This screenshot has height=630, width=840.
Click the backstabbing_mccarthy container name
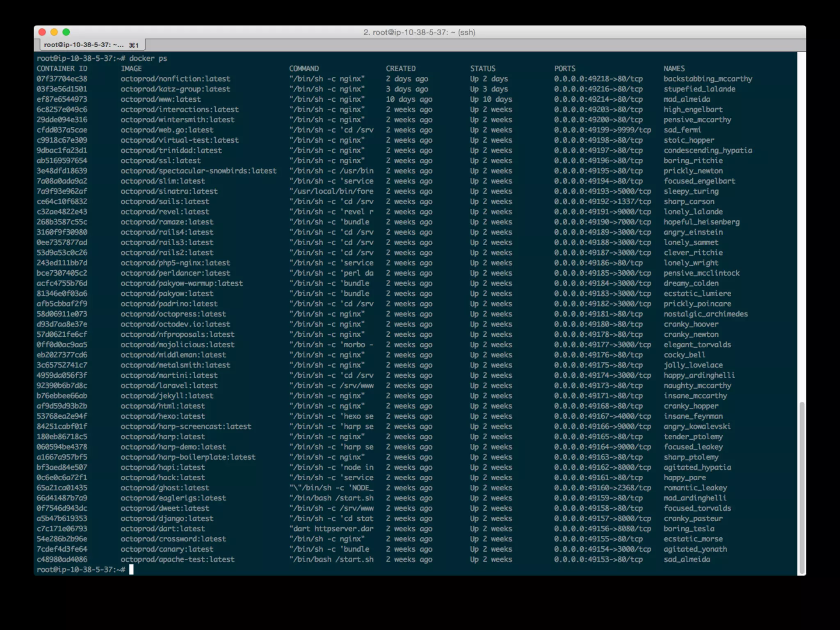click(x=708, y=79)
